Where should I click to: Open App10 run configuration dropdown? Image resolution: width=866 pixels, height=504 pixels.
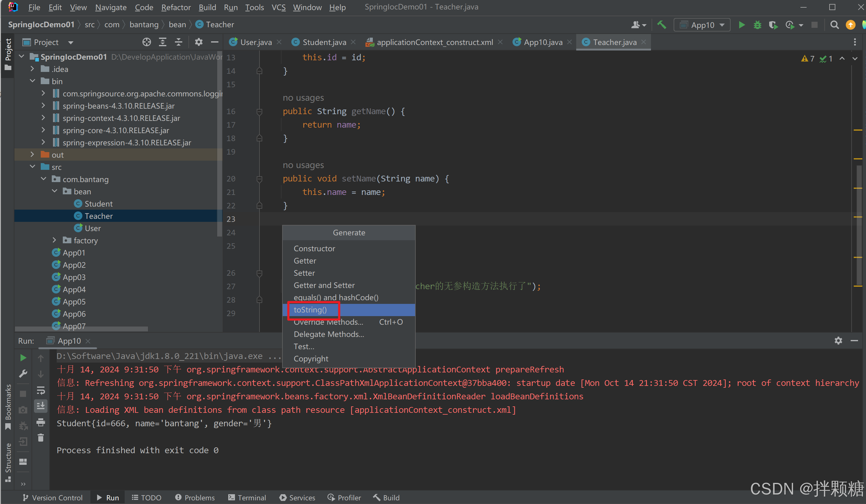point(702,25)
